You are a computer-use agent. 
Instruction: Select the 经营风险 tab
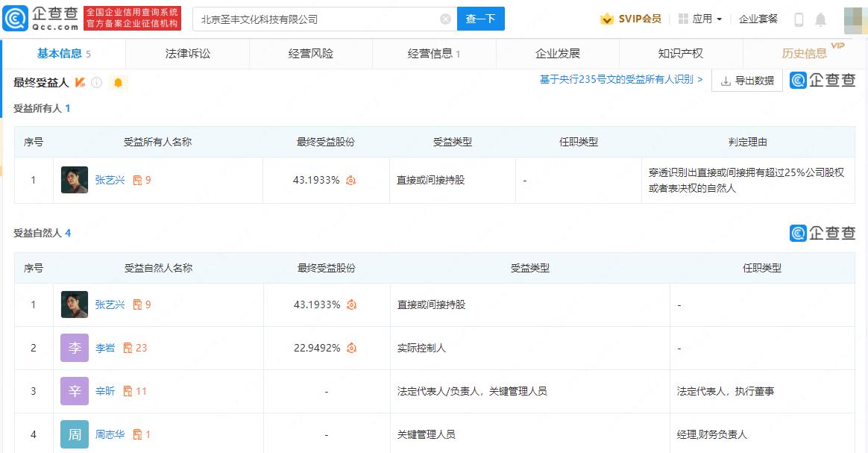[x=311, y=54]
